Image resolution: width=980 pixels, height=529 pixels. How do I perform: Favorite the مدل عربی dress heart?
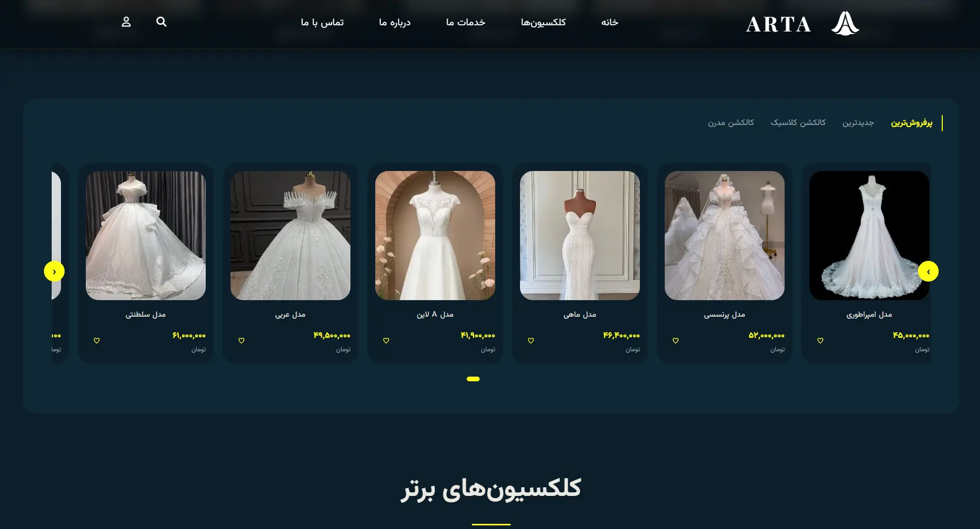pyautogui.click(x=241, y=340)
